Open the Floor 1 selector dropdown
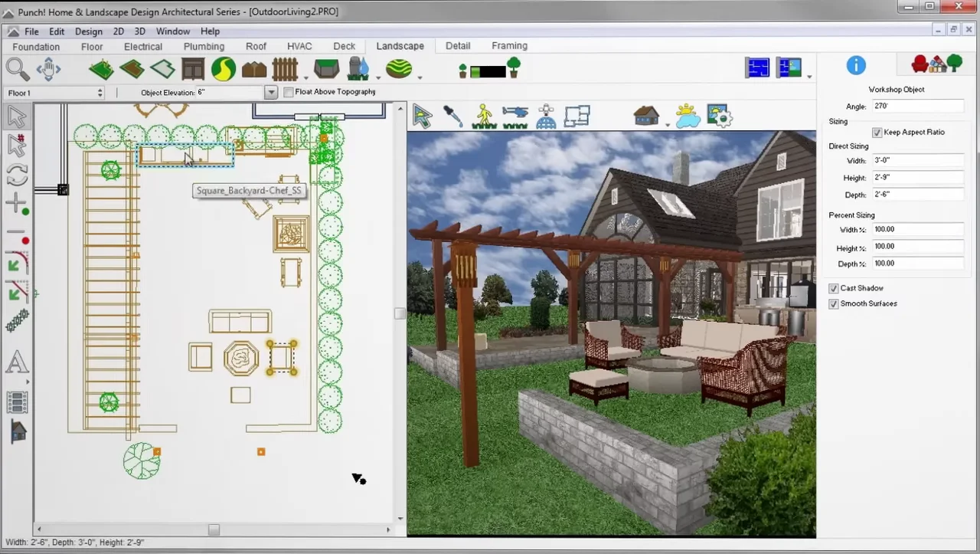Screen dimensions: 980x554 point(55,93)
